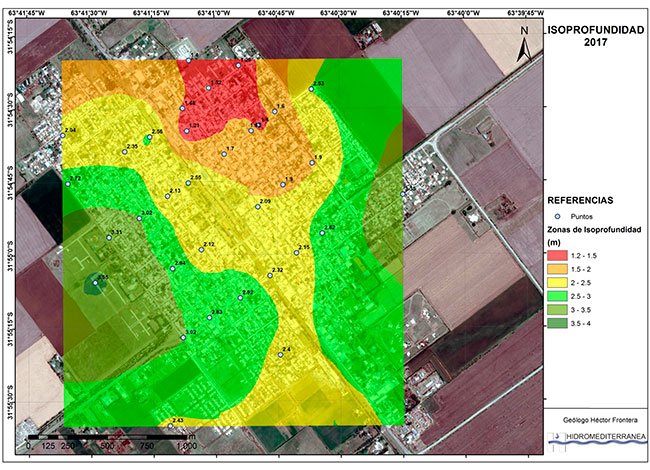The height and width of the screenshot is (470, 650).
Task: Click the red 1.2 - 1.5 legend swatch
Action: (x=557, y=256)
